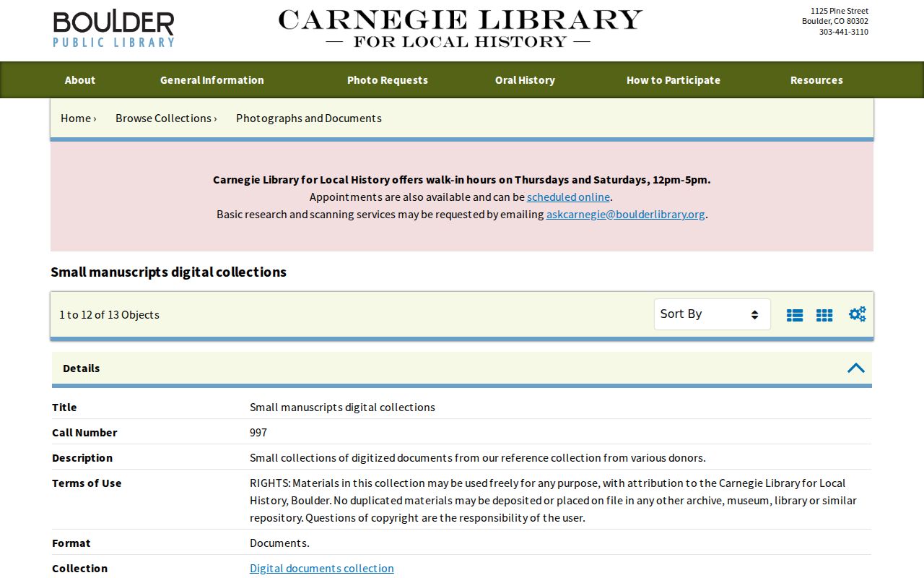Click the Details panel header label
The height and width of the screenshot is (578, 924).
[x=82, y=368]
